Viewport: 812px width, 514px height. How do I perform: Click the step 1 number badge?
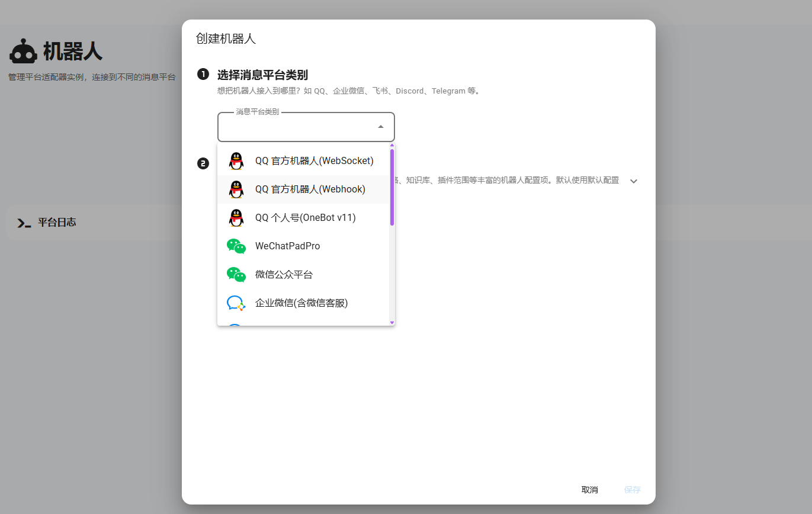(203, 74)
